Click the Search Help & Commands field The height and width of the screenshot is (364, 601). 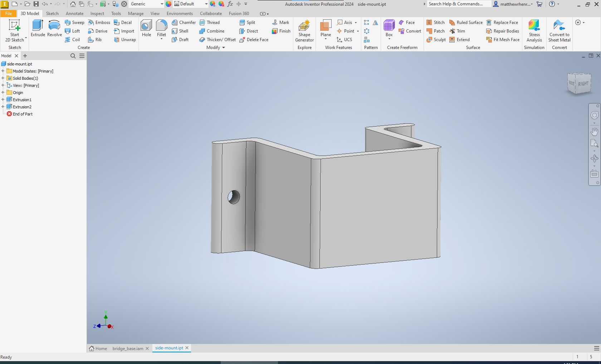point(459,4)
